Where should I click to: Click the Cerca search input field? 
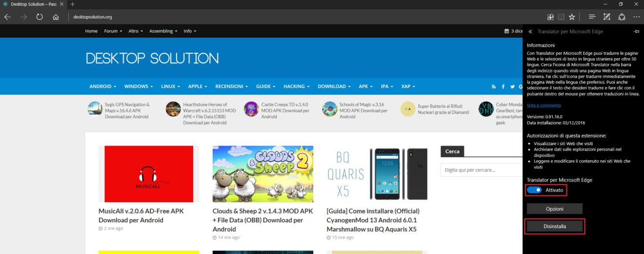pyautogui.click(x=481, y=170)
